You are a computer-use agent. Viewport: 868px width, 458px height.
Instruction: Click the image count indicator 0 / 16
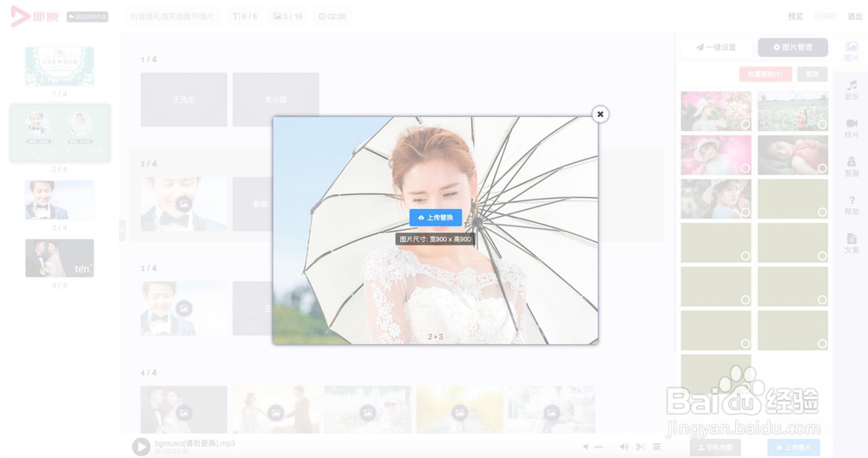point(288,16)
